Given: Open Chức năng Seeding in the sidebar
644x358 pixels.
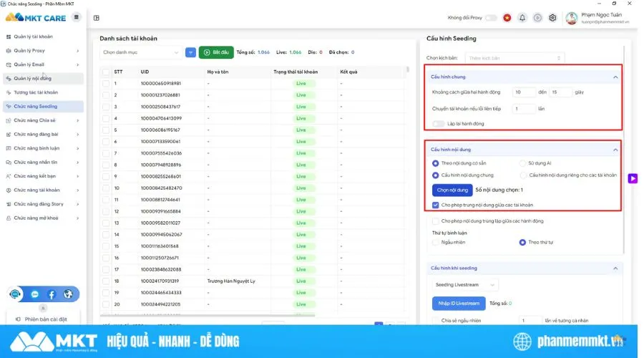Looking at the screenshot, I should [x=43, y=107].
